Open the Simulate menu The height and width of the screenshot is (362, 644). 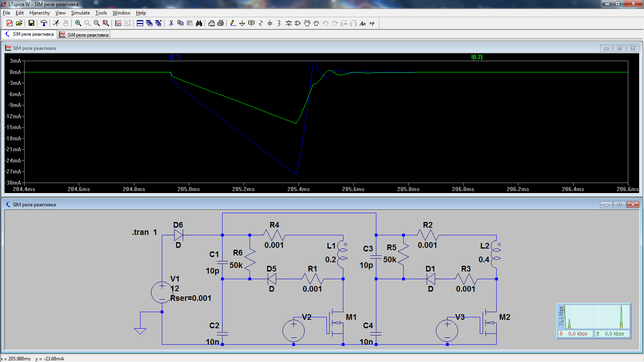(x=80, y=13)
